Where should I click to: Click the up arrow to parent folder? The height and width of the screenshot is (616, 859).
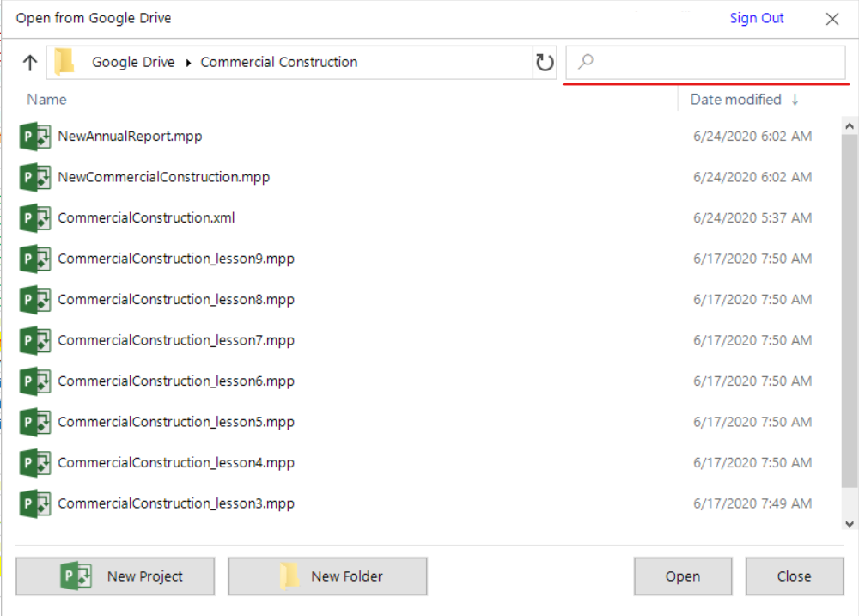pyautogui.click(x=30, y=63)
